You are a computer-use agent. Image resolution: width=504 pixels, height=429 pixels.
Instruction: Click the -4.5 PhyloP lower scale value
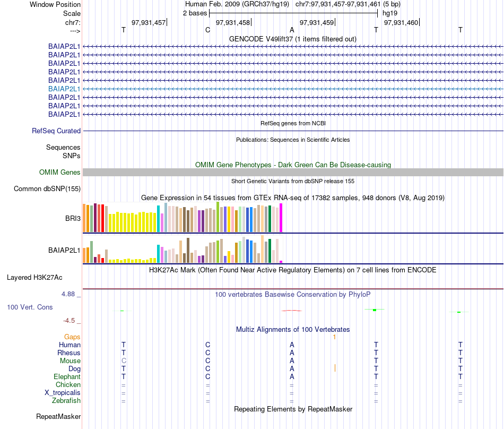point(69,320)
